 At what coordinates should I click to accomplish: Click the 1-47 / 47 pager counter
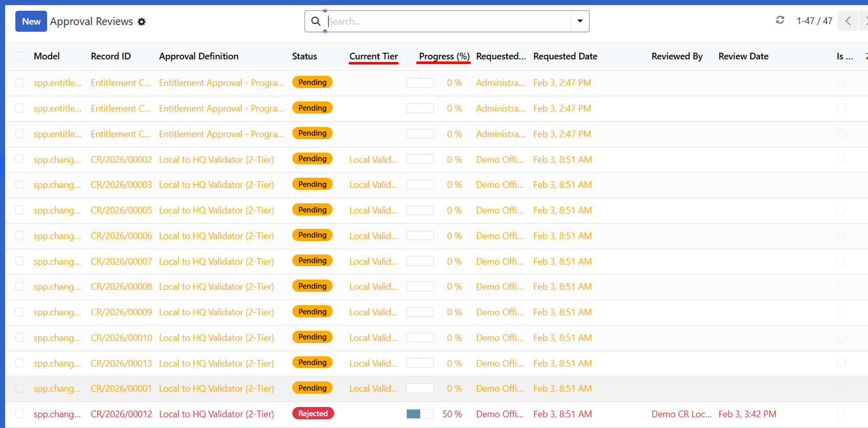(x=814, y=21)
